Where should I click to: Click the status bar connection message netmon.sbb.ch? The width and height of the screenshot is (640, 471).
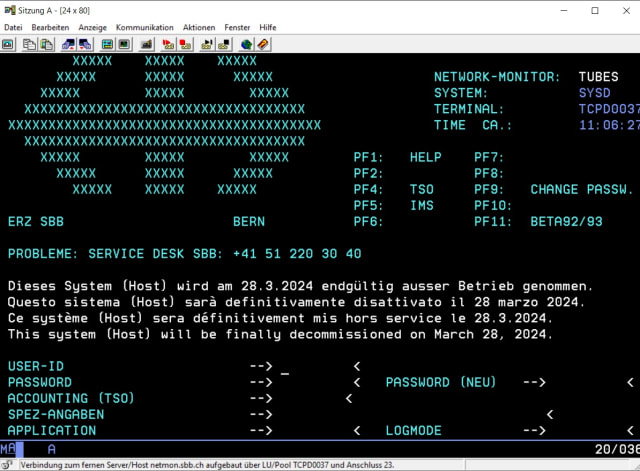(x=207, y=465)
